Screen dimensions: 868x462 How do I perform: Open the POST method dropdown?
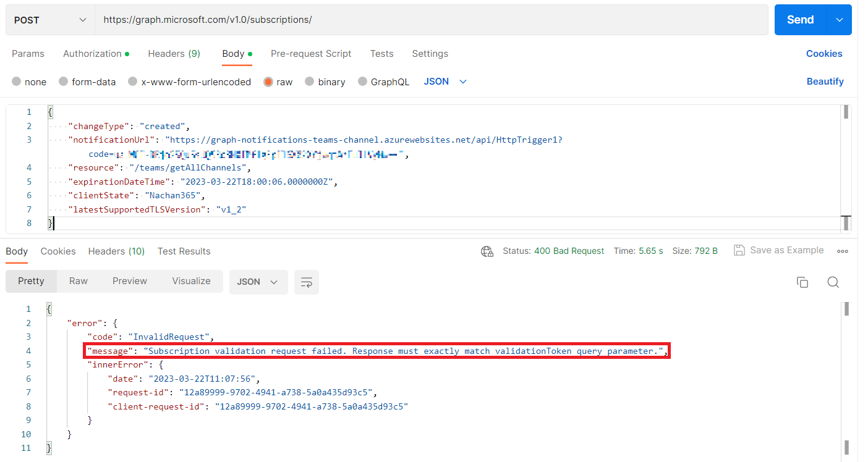[x=50, y=20]
